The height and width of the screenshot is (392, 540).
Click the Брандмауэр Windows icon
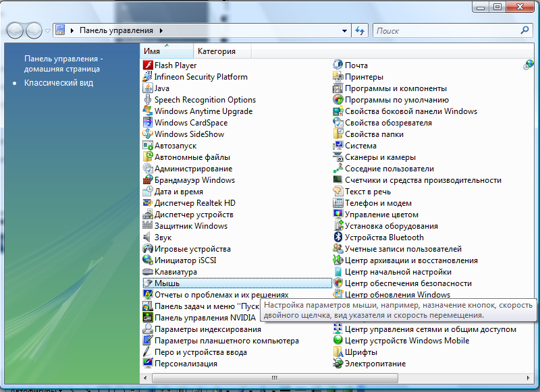(x=148, y=180)
